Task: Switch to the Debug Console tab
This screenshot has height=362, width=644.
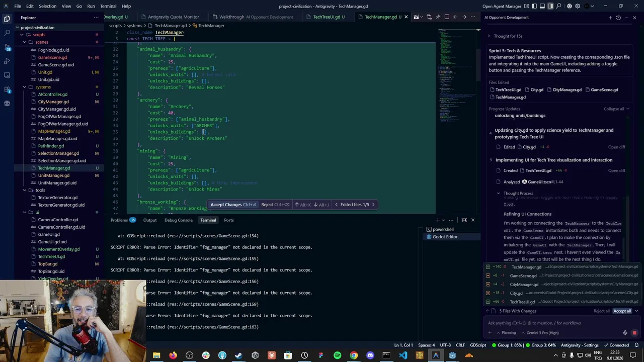Action: [x=178, y=220]
